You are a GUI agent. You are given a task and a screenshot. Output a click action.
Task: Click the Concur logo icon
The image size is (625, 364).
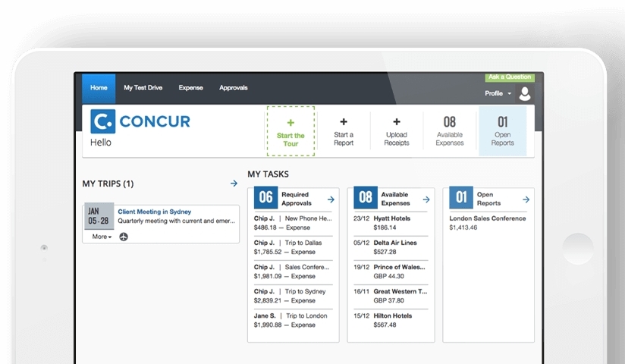pos(102,121)
